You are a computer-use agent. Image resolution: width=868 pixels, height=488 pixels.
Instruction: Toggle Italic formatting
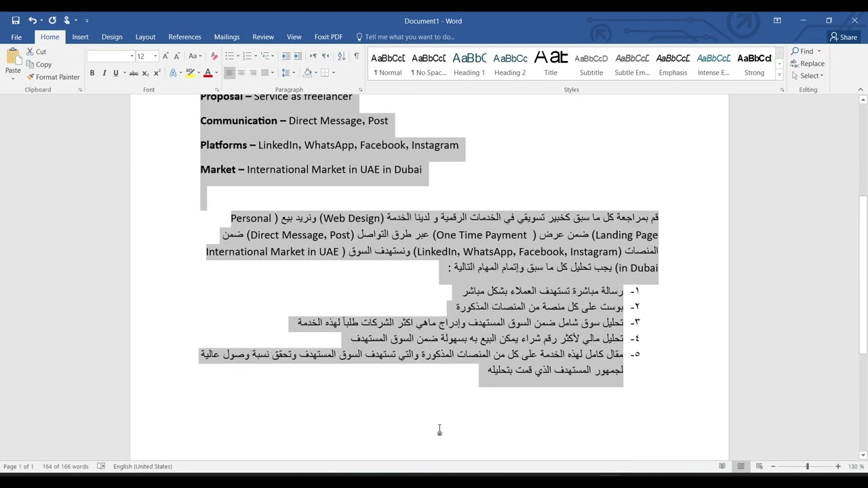104,73
